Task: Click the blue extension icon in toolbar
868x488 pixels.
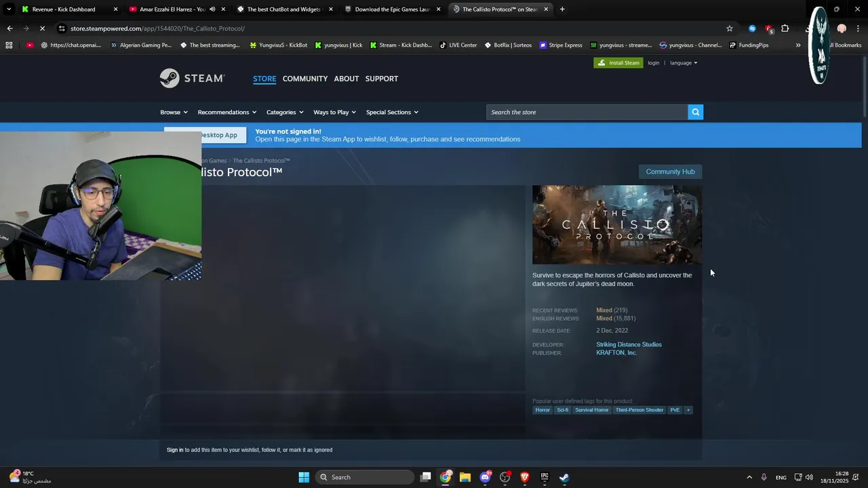Action: [x=752, y=28]
